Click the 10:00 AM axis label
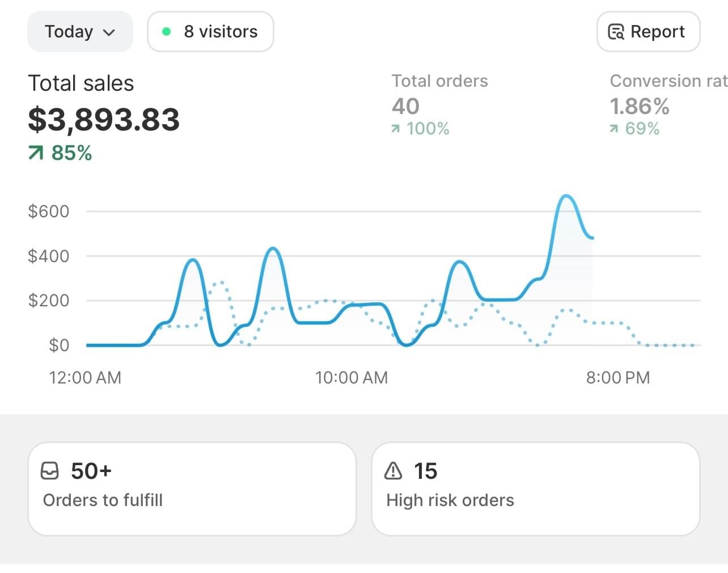This screenshot has width=728, height=573. coord(352,378)
